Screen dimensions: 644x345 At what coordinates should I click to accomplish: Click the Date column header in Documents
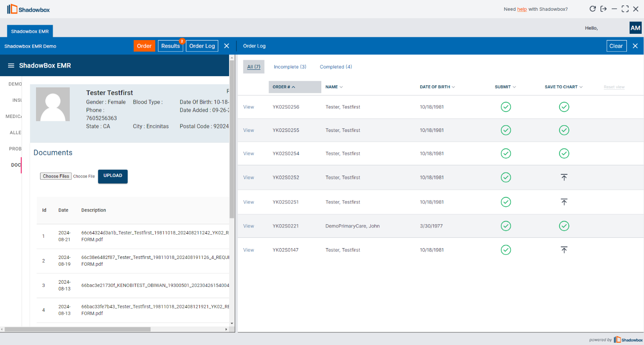coord(63,210)
